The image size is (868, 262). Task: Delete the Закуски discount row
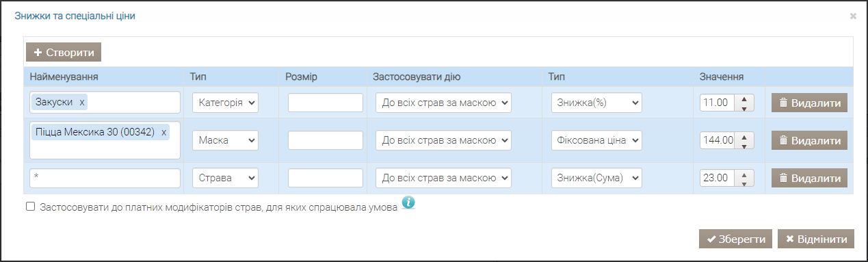pos(809,103)
